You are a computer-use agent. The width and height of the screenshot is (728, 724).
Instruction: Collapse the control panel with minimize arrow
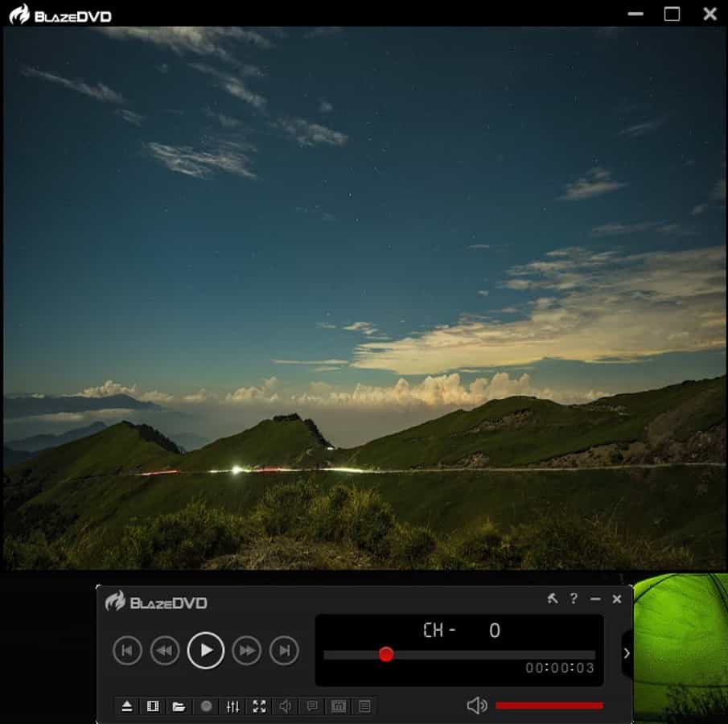pos(595,599)
